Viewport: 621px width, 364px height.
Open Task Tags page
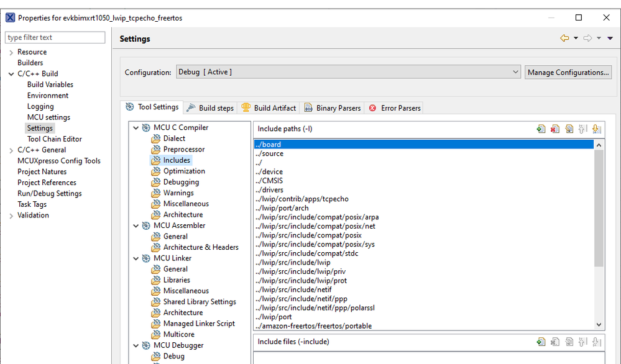tap(32, 204)
